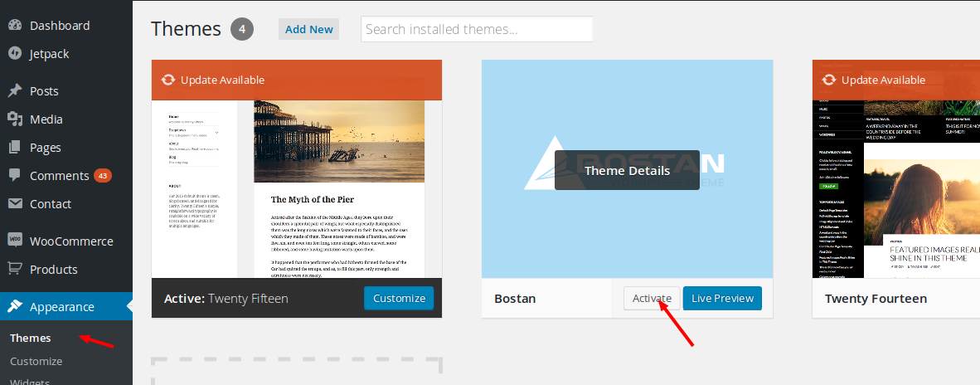Select the Appearance menu item
The height and width of the screenshot is (385, 980).
(x=66, y=307)
